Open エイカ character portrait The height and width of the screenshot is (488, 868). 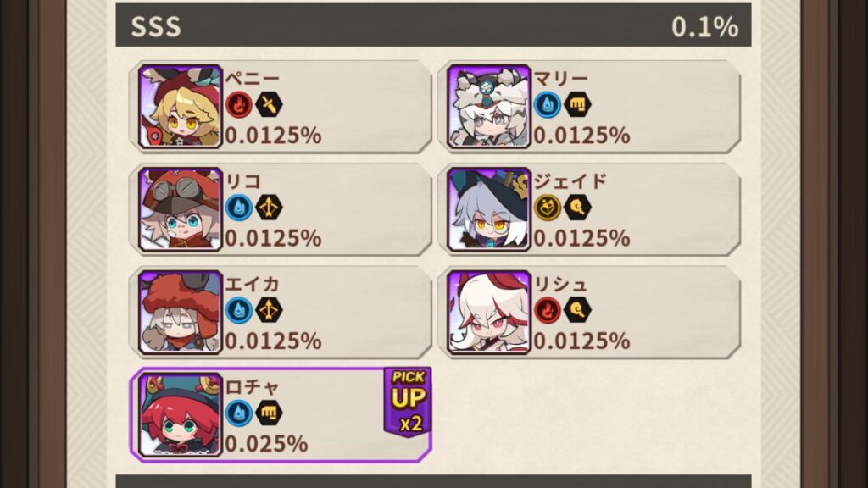[x=181, y=313]
